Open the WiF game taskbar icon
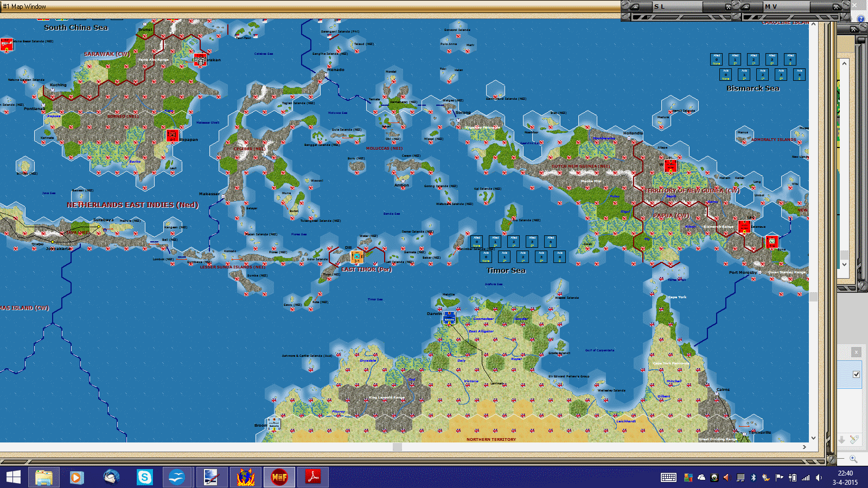Viewport: 868px width, 488px height. point(279,477)
